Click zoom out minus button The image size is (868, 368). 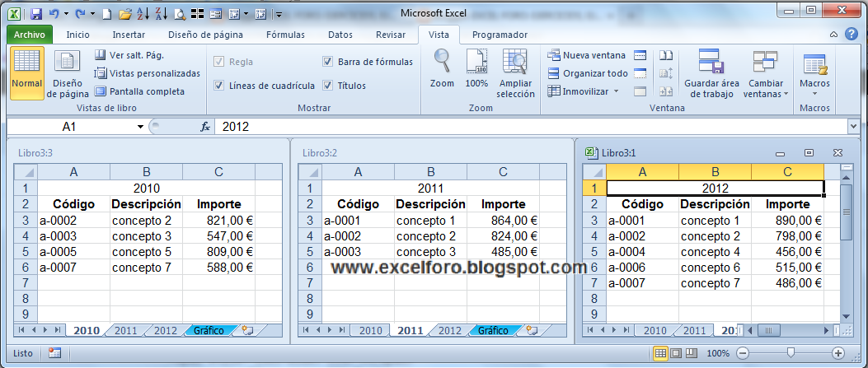tap(743, 353)
